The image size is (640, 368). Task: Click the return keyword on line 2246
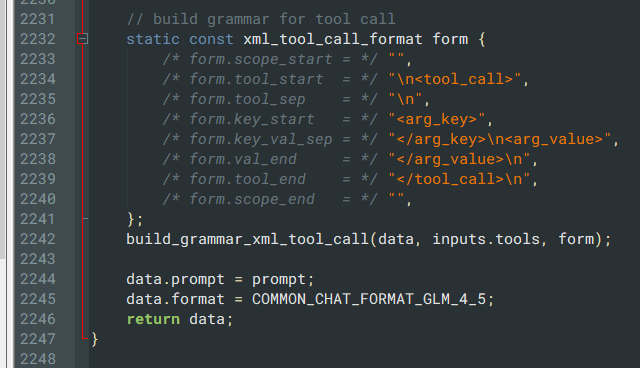click(x=153, y=319)
